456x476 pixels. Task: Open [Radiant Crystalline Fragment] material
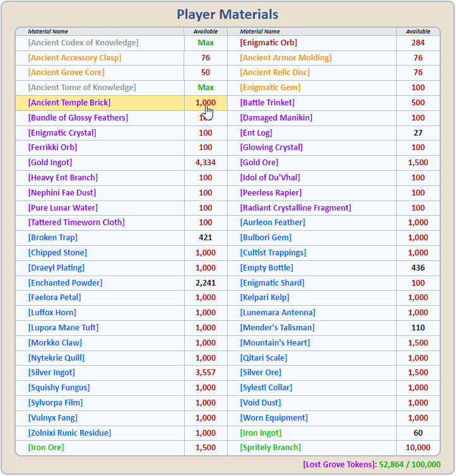tap(295, 209)
